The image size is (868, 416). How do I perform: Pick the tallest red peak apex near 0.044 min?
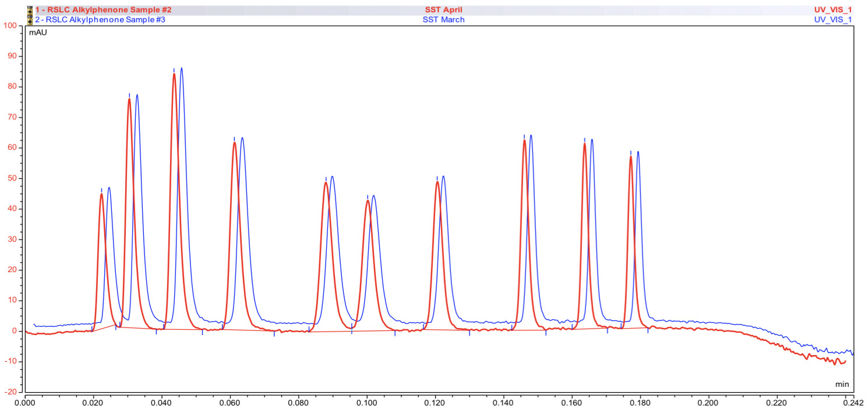tap(174, 74)
